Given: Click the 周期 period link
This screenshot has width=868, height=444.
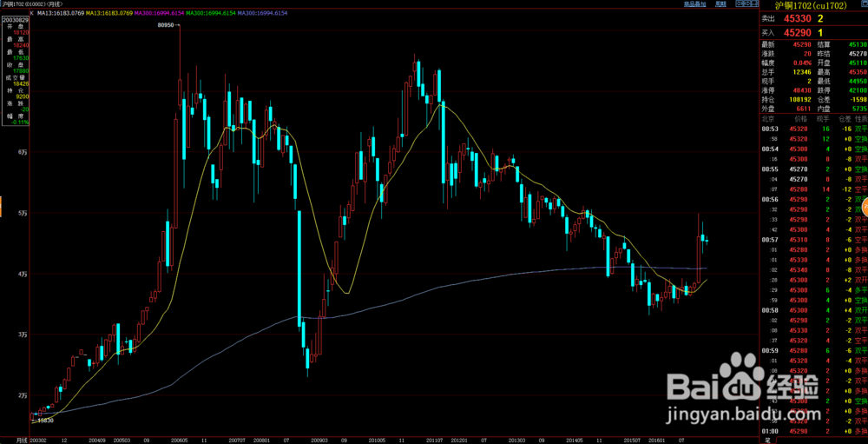Looking at the screenshot, I should 720,3.
